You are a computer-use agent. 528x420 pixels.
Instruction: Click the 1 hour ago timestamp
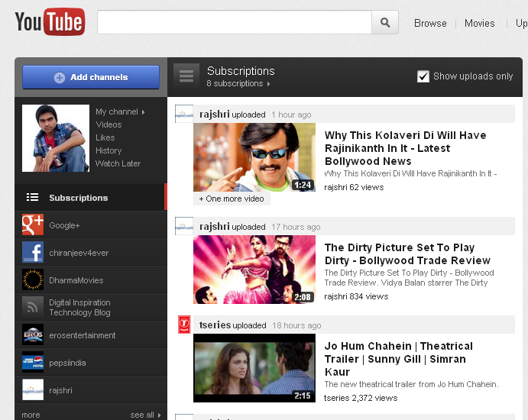pyautogui.click(x=291, y=115)
